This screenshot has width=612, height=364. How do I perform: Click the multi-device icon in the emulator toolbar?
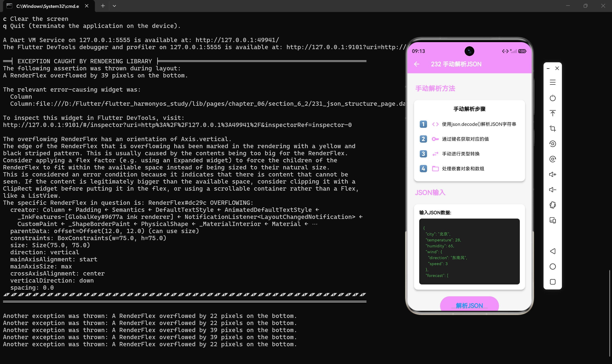point(552,220)
